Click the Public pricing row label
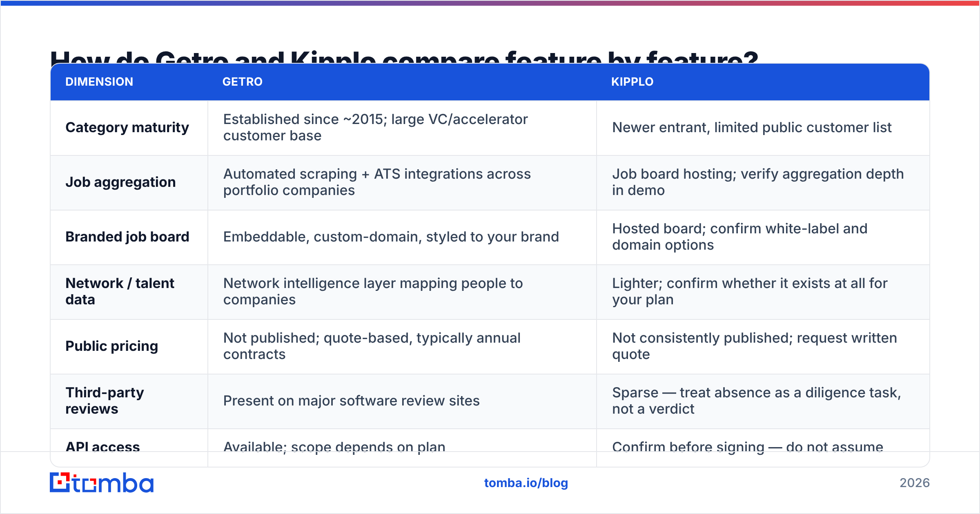Screen dimensions: 980x514 click(x=111, y=346)
